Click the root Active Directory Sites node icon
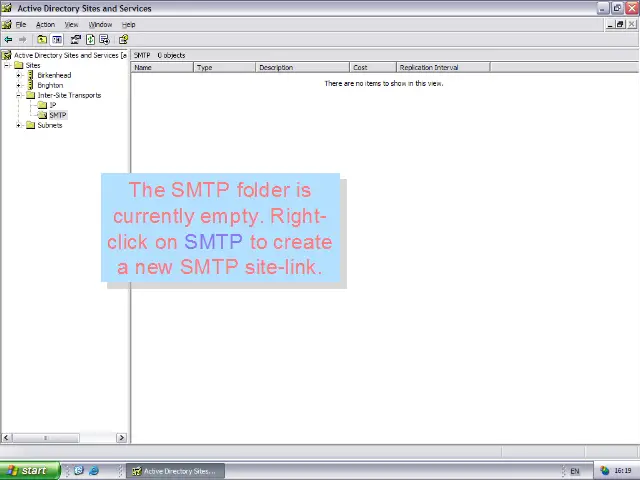This screenshot has height=480, width=640. 7,55
